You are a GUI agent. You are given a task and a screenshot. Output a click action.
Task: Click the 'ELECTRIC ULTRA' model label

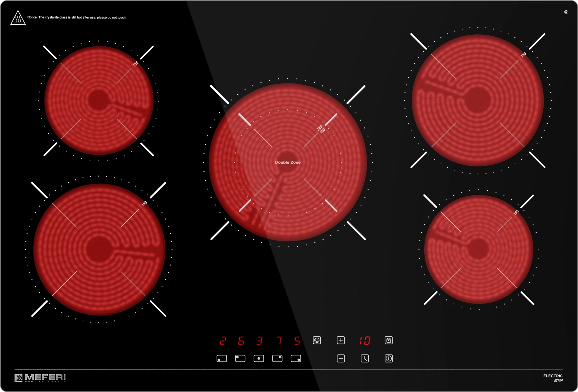553,378
